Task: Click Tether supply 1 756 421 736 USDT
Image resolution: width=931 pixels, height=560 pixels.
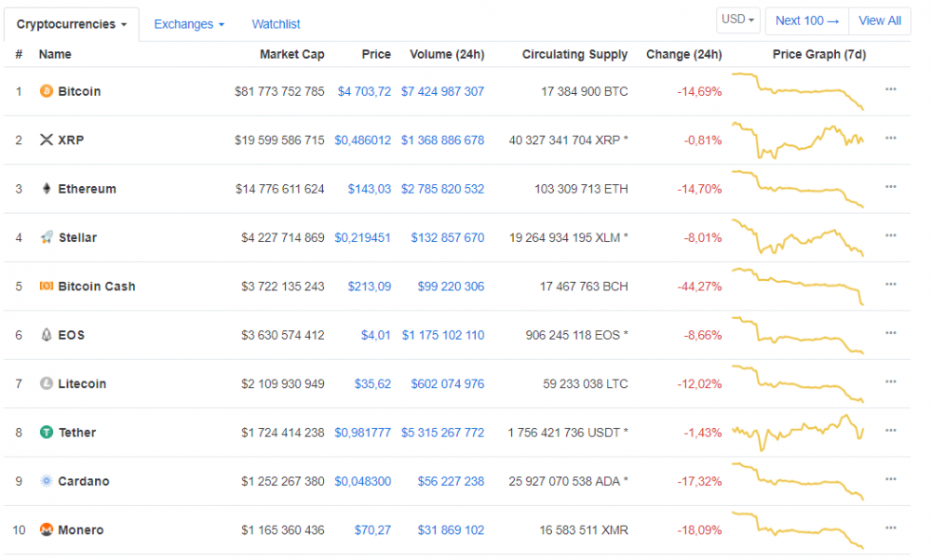Action: coord(568,433)
